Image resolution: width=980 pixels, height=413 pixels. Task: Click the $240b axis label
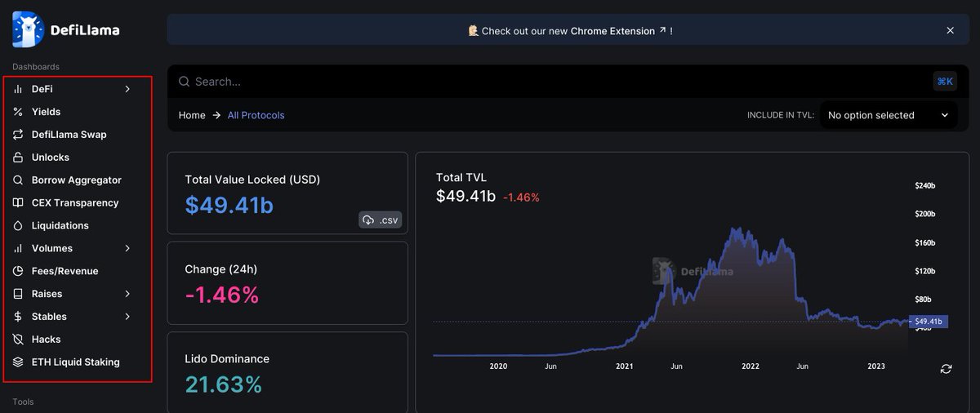click(924, 186)
